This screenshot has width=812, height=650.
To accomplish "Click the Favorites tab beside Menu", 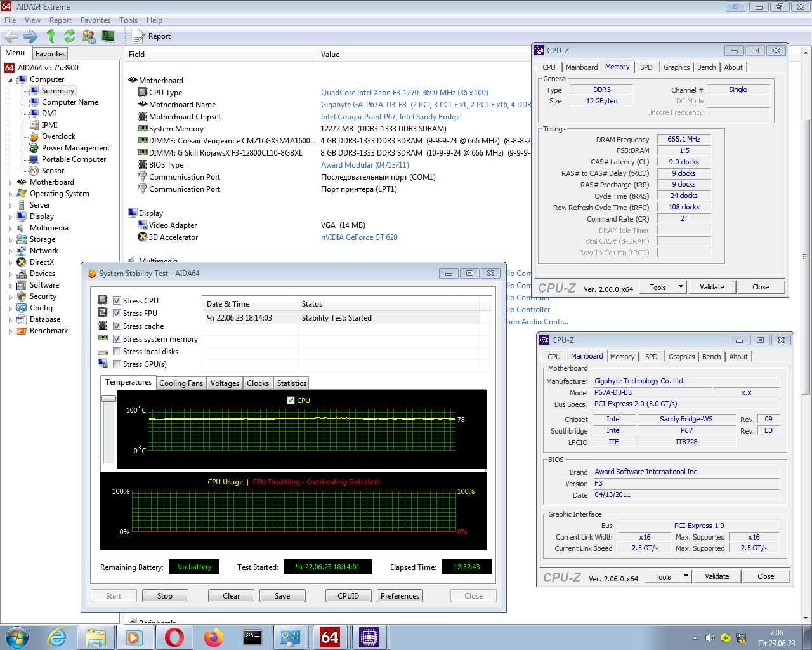I will pos(50,54).
